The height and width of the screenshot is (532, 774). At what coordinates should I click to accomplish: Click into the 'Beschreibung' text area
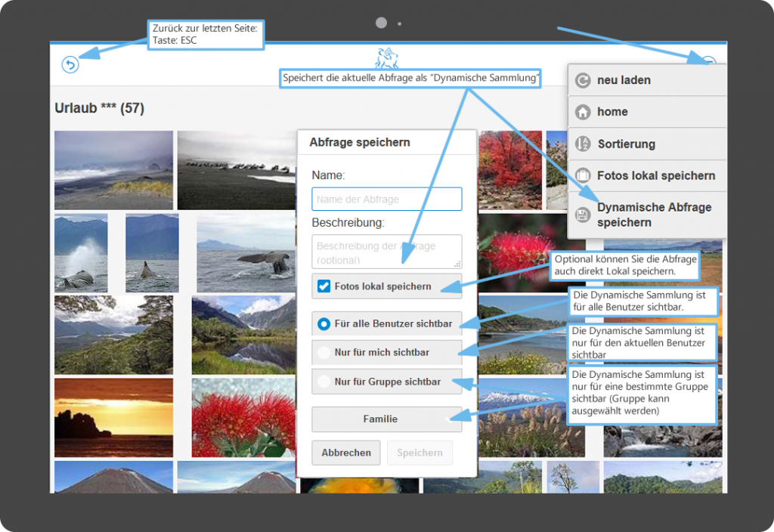386,251
